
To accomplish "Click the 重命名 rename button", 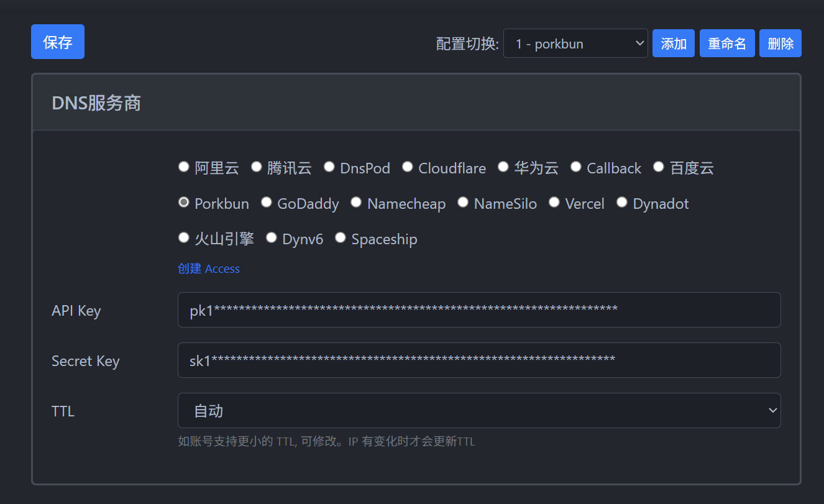I will point(727,44).
